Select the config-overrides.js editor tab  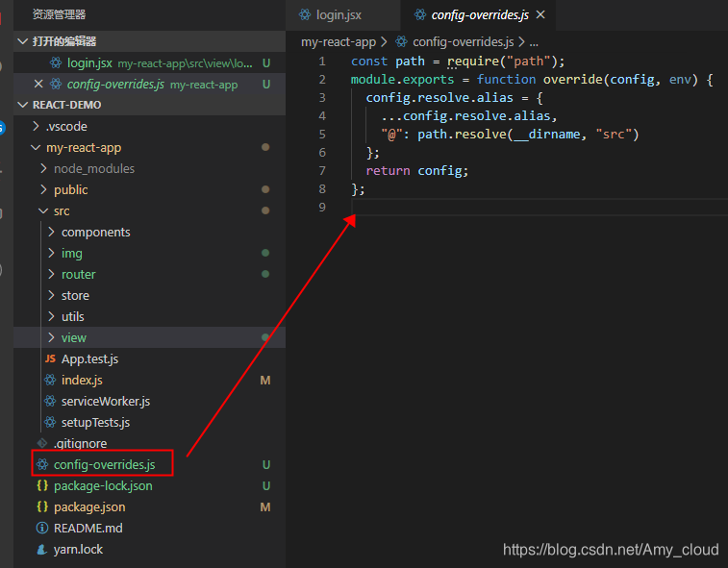(x=478, y=14)
